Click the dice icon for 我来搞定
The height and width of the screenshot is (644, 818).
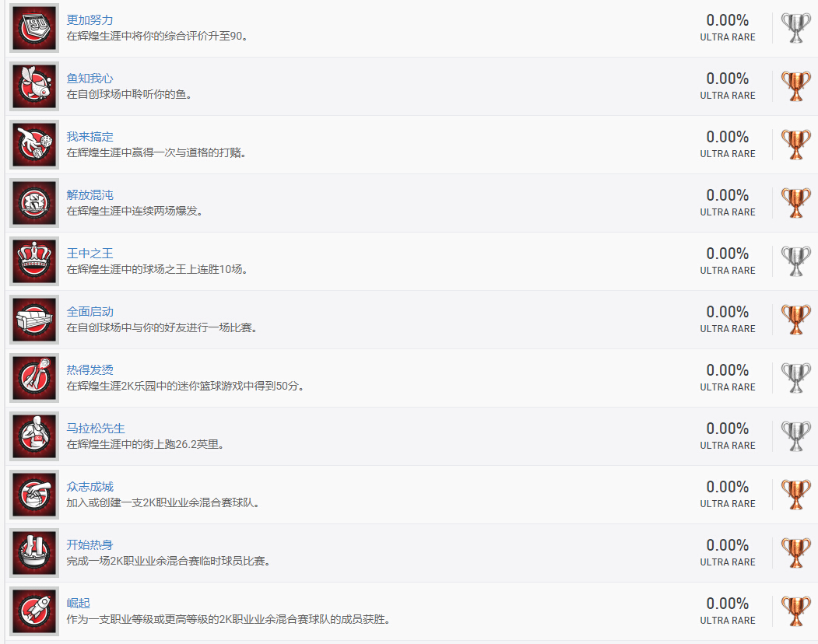point(34,145)
